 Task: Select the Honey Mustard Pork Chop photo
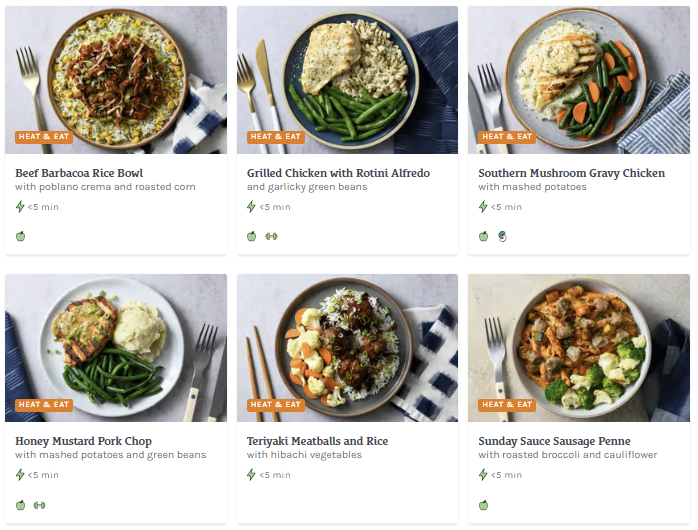(115, 345)
